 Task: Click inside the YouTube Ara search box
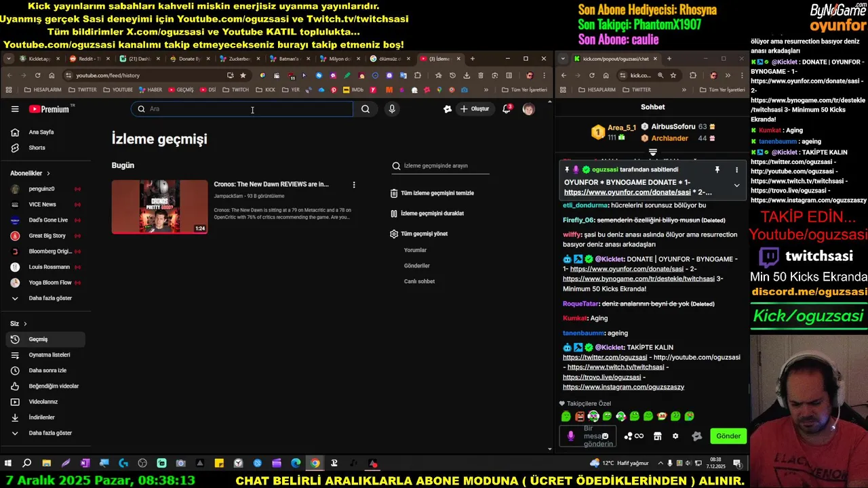(242, 109)
